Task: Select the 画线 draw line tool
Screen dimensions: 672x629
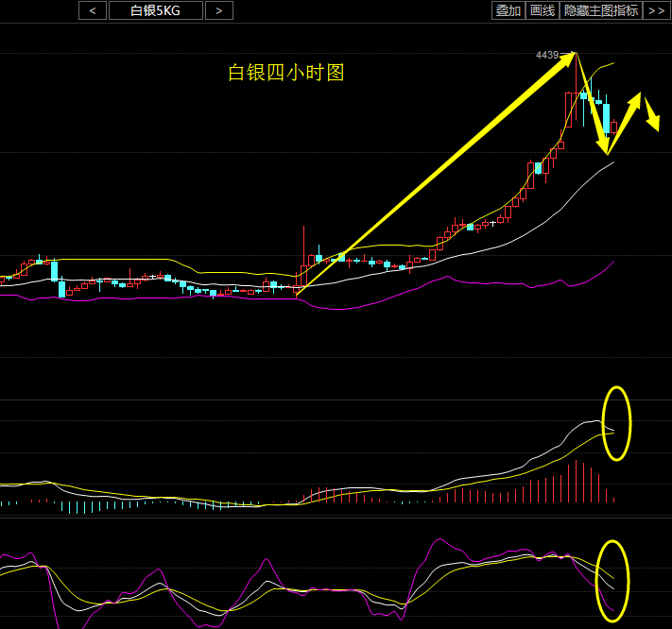Action: [543, 10]
